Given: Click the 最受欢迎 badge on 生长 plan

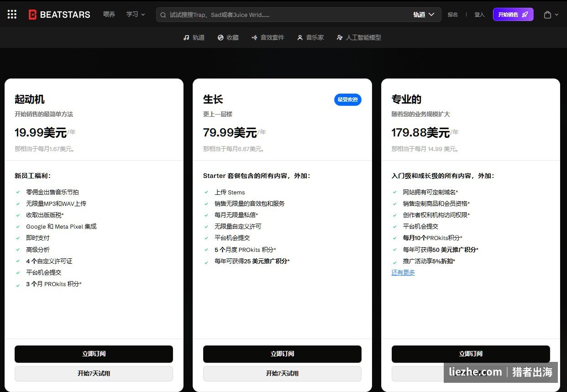Looking at the screenshot, I should click(x=347, y=99).
